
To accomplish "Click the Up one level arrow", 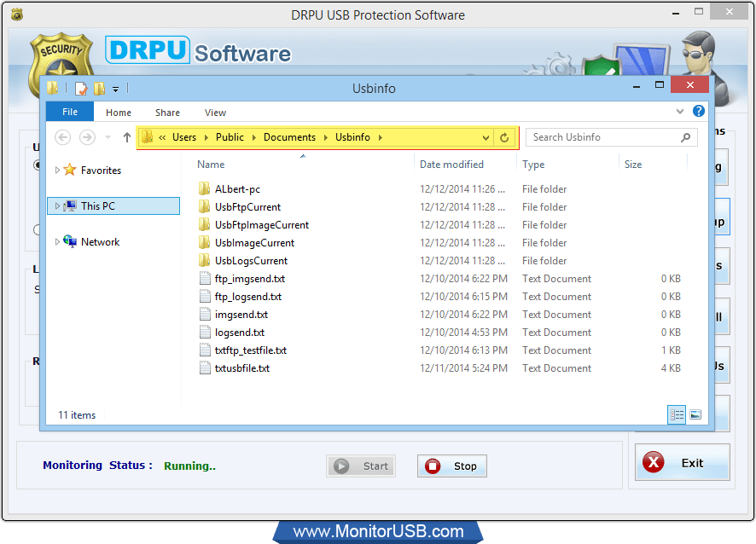I will (x=127, y=137).
